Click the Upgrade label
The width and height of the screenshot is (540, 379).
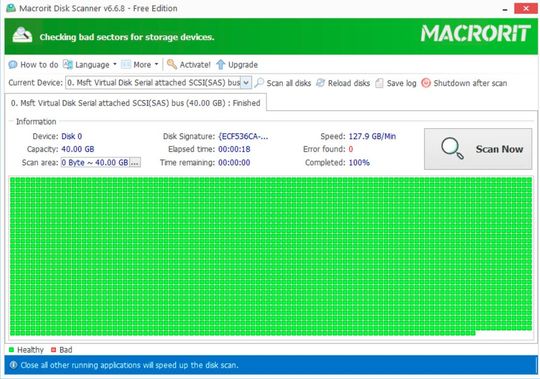point(243,65)
